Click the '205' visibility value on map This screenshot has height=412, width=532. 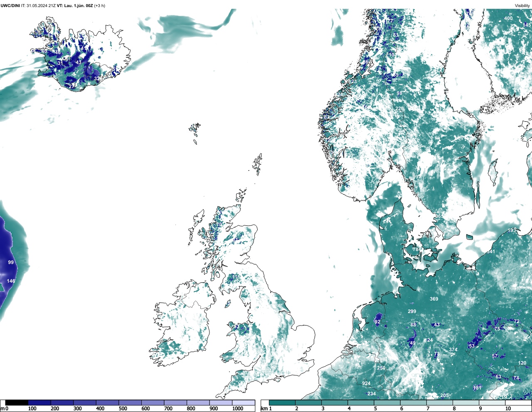[x=445, y=395]
